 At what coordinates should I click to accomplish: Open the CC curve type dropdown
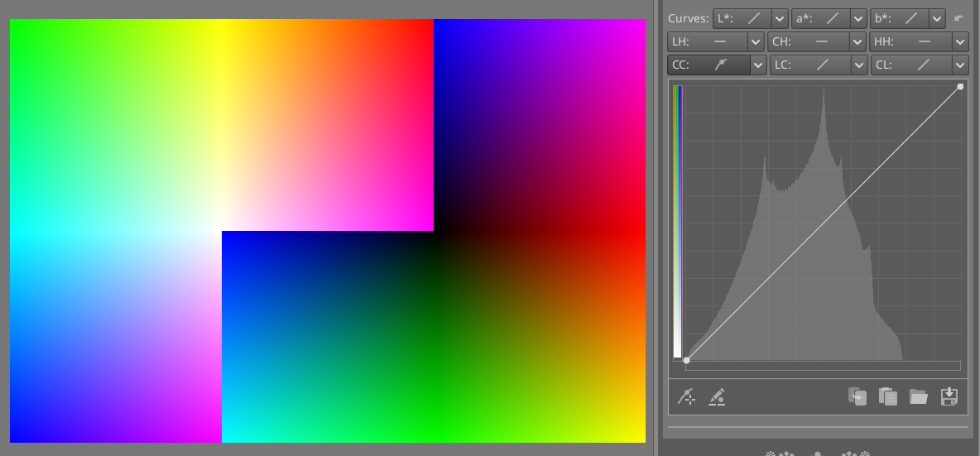point(758,65)
